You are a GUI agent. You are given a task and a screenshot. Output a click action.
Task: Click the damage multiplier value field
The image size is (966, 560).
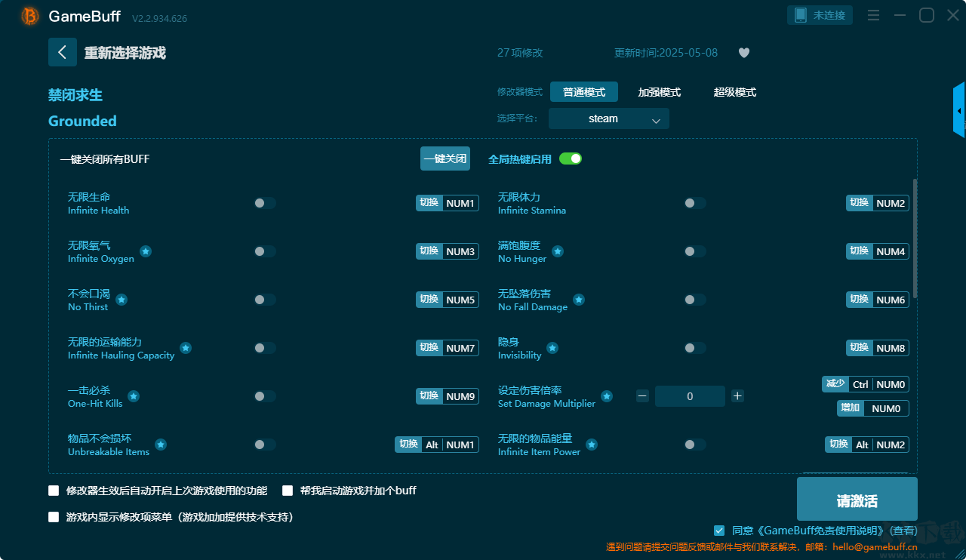pyautogui.click(x=690, y=396)
